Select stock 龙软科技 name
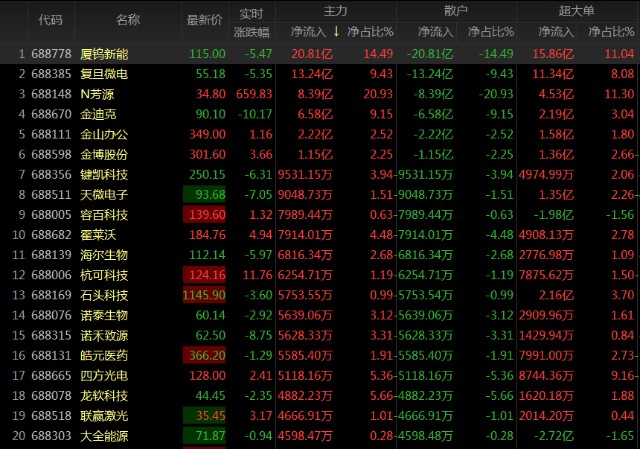This screenshot has height=449, width=640. (104, 396)
